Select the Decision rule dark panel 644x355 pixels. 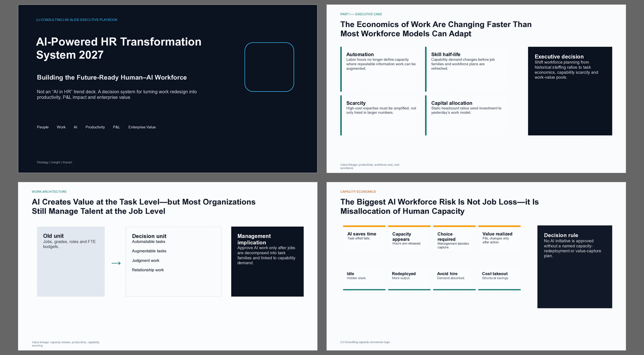pos(575,266)
